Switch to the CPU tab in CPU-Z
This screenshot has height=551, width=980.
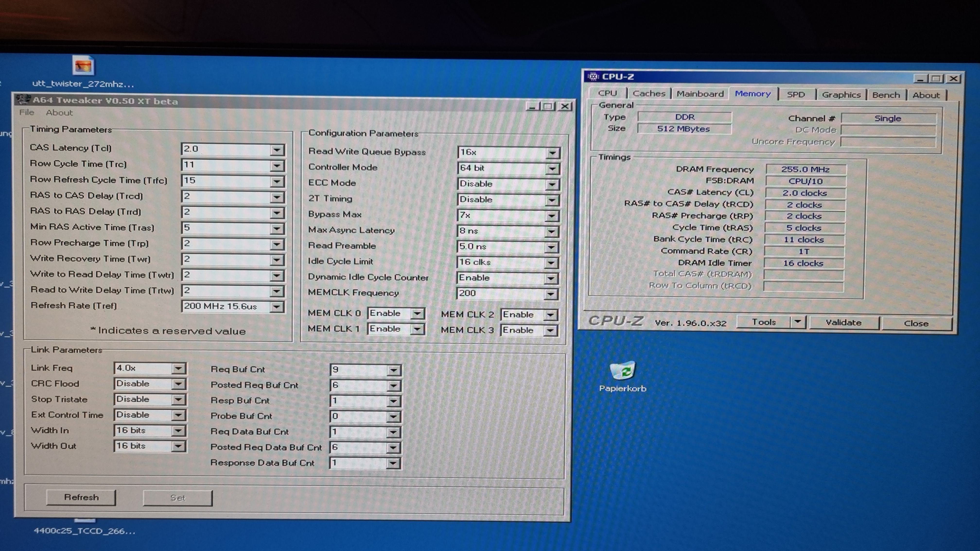(607, 93)
